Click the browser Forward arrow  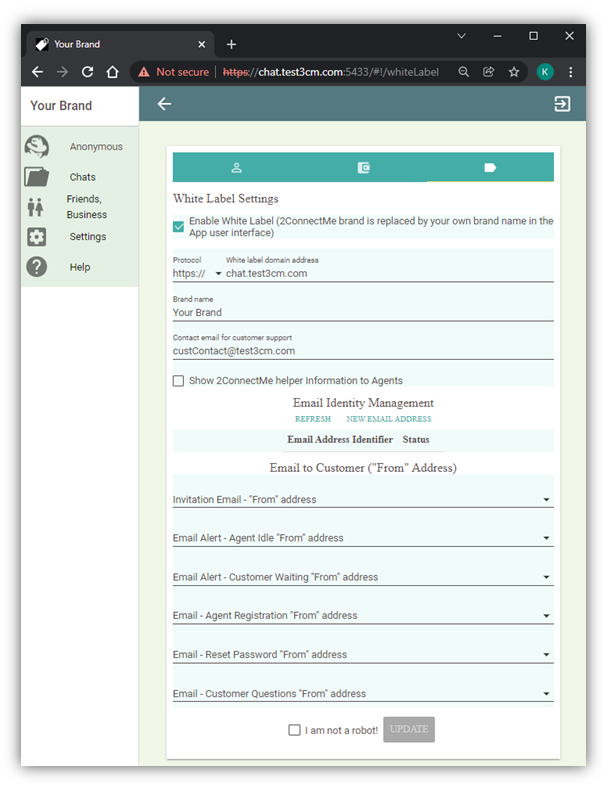(62, 72)
